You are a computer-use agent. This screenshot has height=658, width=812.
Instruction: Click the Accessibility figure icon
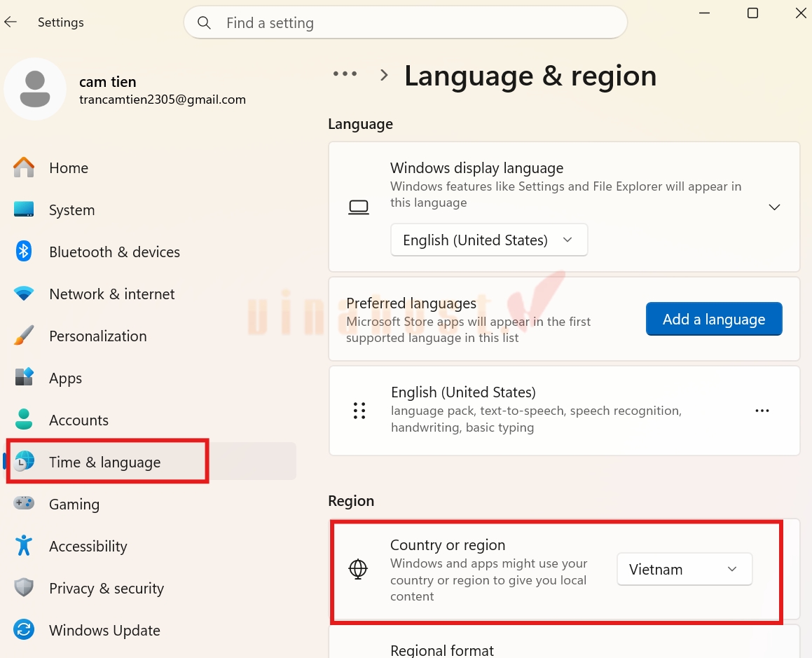click(x=24, y=546)
